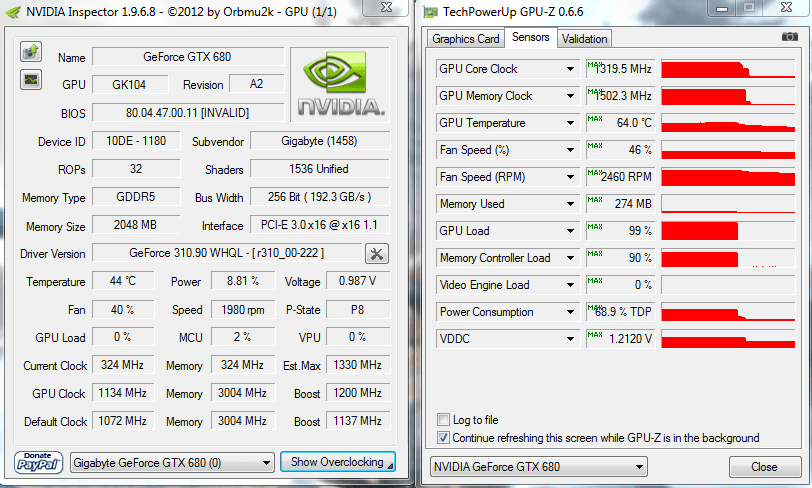Click the GPU-Z screenshot camera icon
Image resolution: width=812 pixels, height=488 pixels.
click(790, 37)
